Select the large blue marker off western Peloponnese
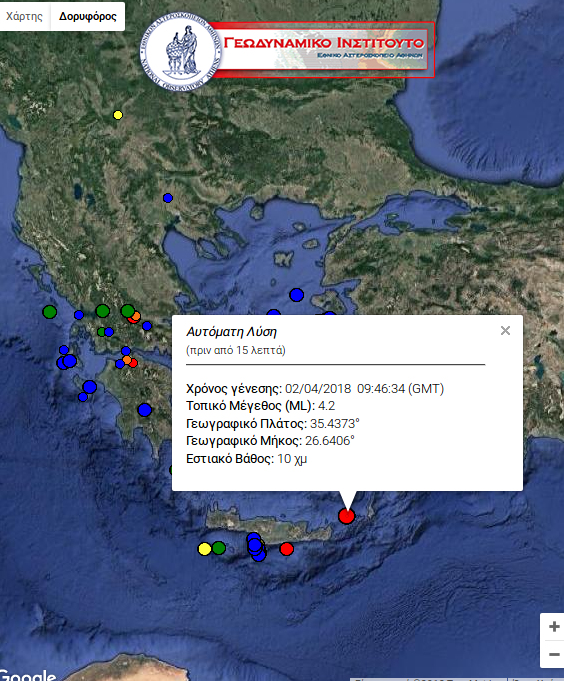The width and height of the screenshot is (564, 681). (89, 387)
